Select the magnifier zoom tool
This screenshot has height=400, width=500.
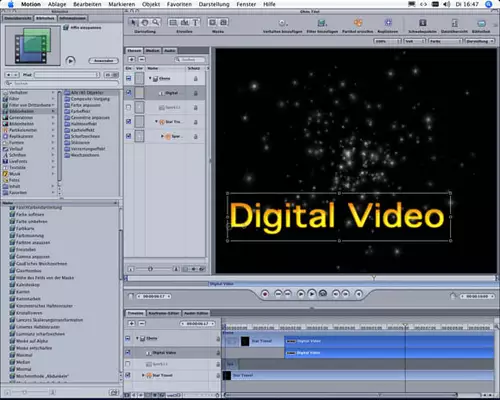click(156, 22)
